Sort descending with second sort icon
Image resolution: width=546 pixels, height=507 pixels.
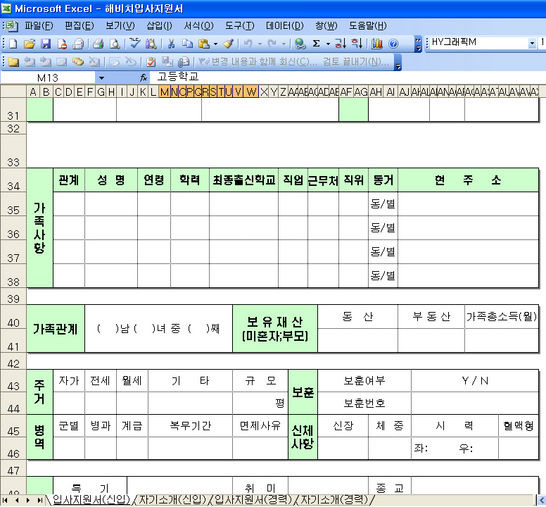pyautogui.click(x=357, y=44)
